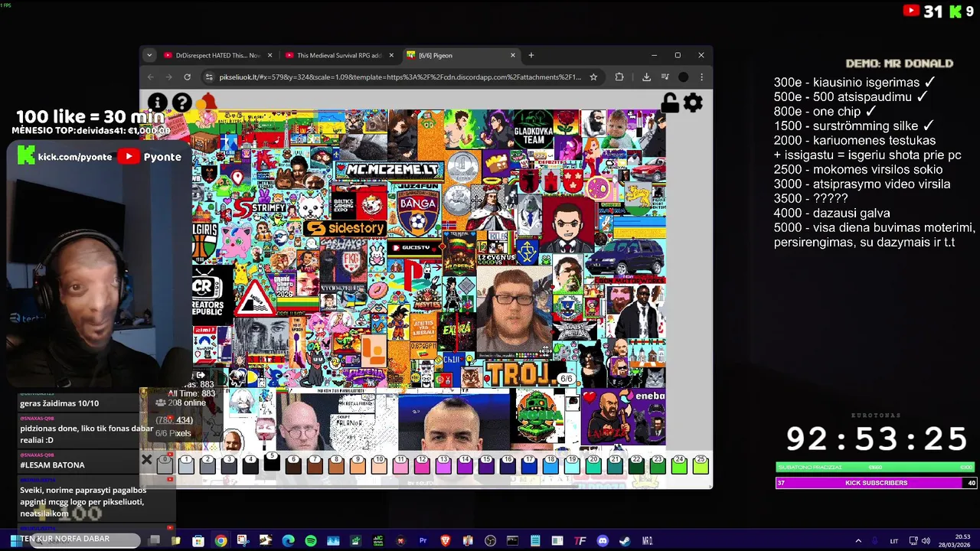Focus the pikseliuok.lt address bar

(x=400, y=77)
